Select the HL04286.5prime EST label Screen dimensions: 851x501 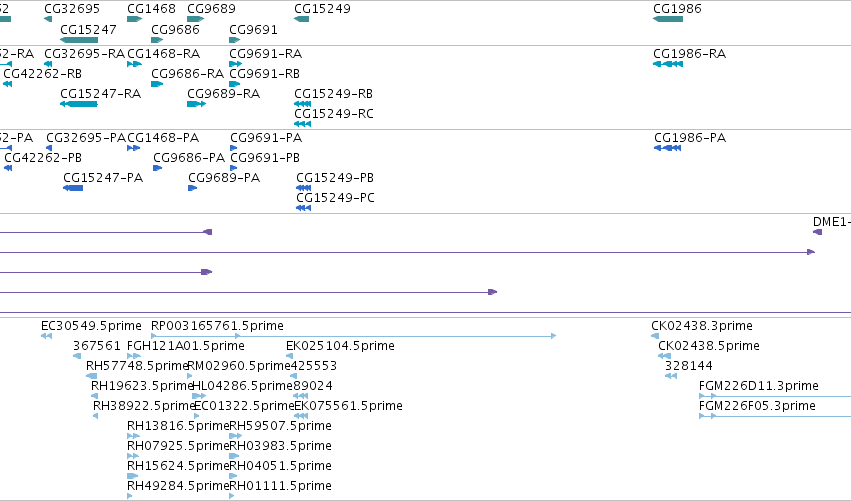(243, 386)
